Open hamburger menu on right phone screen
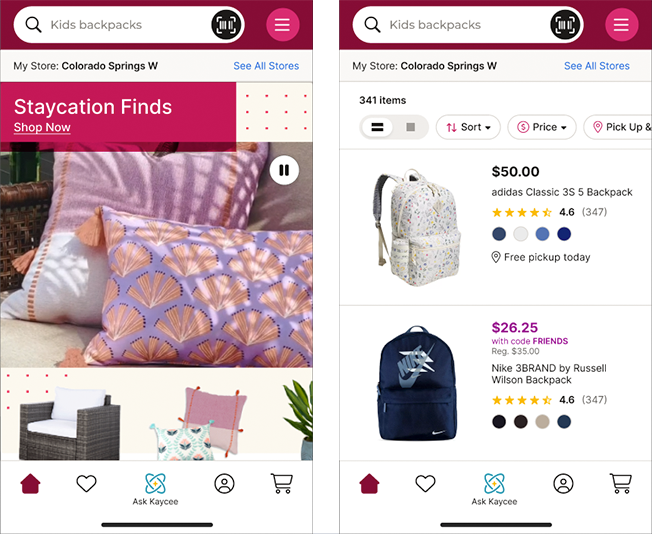 tap(621, 25)
